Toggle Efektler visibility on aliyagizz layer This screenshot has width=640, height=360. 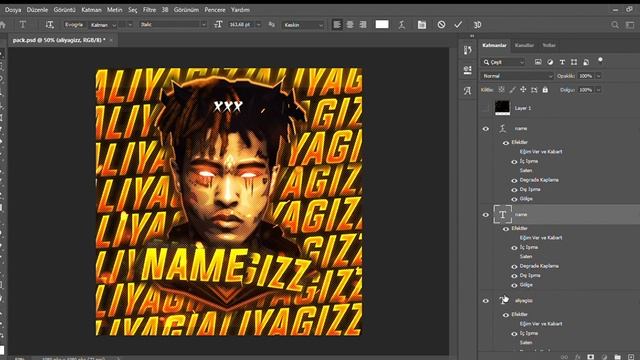tap(506, 315)
